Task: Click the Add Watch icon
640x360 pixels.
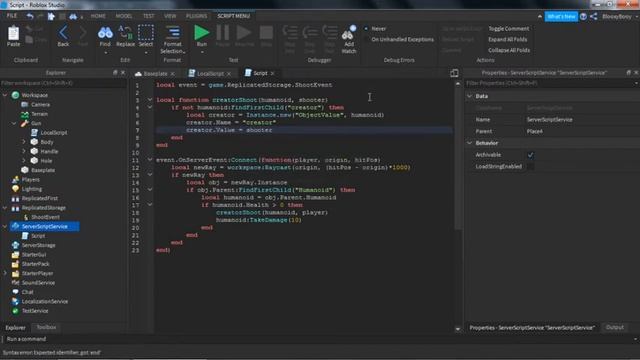Action: tap(349, 33)
